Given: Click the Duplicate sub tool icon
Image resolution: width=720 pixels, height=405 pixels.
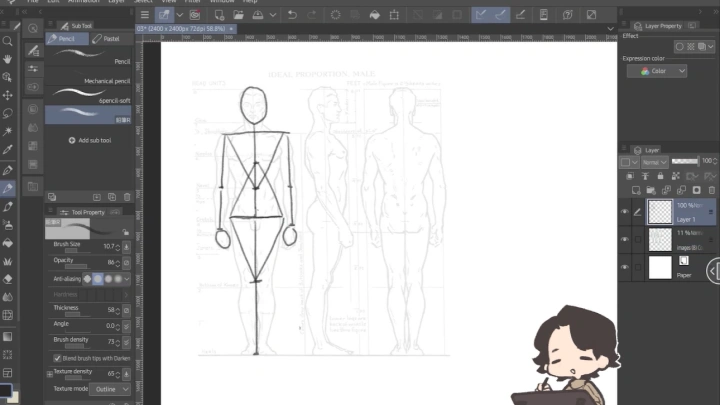Looking at the screenshot, I should 112,197.
